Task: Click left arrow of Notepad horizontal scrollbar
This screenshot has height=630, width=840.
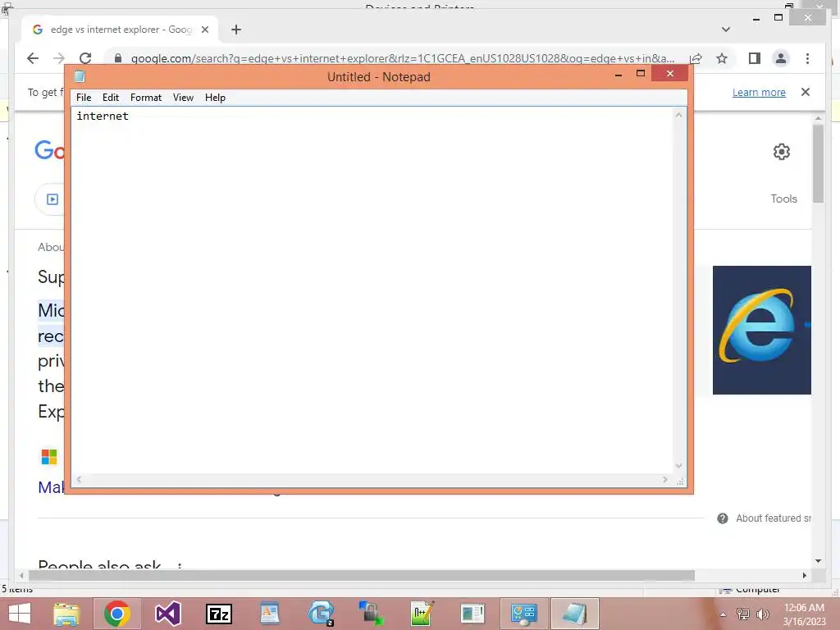Action: point(79,479)
